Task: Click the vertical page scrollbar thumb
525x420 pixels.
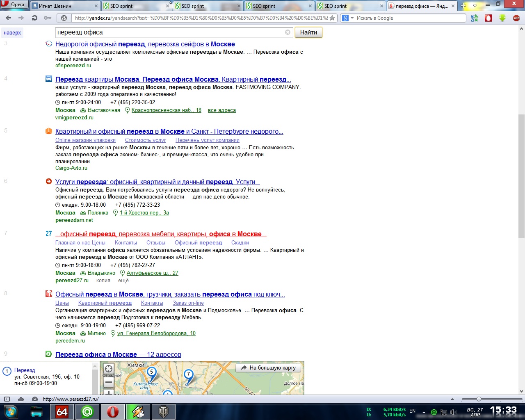Action: 522,176
